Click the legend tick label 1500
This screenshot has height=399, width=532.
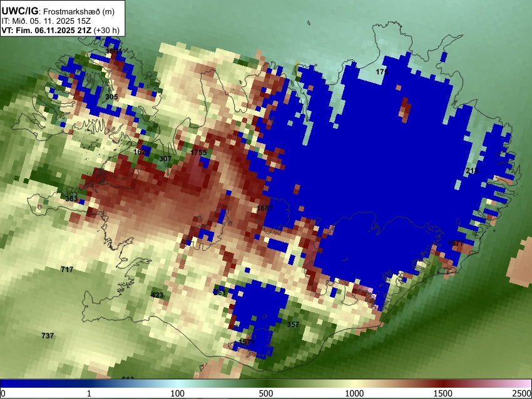(x=443, y=393)
